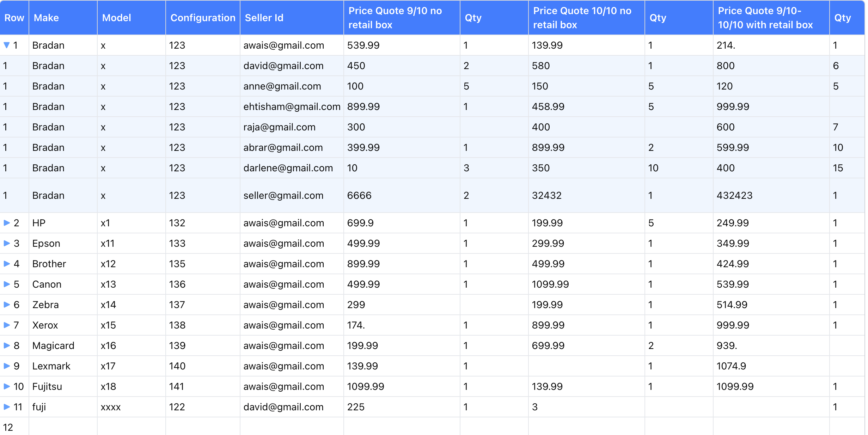
Task: Select the 1099.99 cell in Canon row
Action: coord(587,284)
